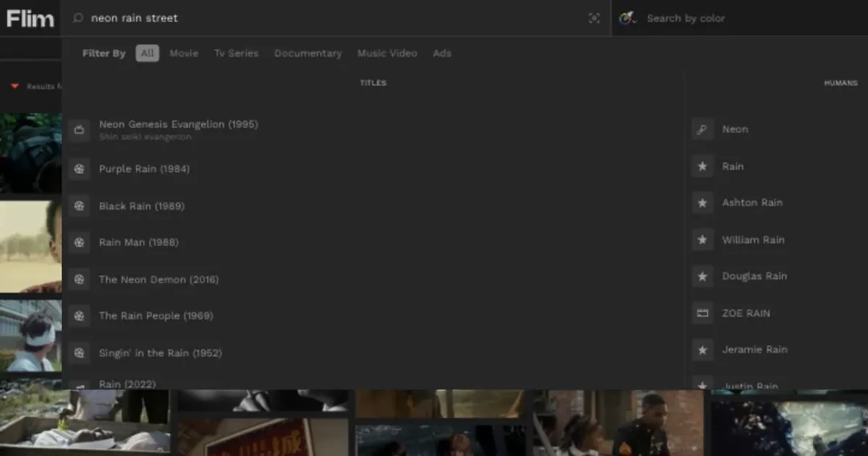The height and width of the screenshot is (456, 868).
Task: Filter results by Movie
Action: [184, 53]
